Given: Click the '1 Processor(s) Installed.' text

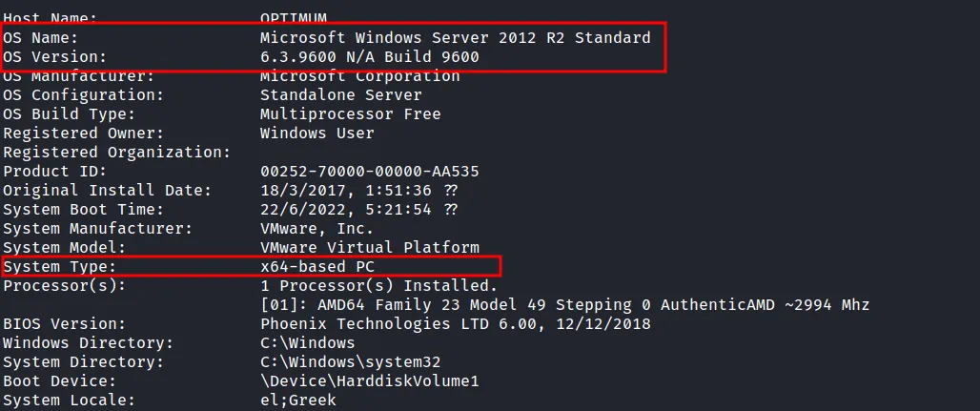Looking at the screenshot, I should tap(378, 286).
